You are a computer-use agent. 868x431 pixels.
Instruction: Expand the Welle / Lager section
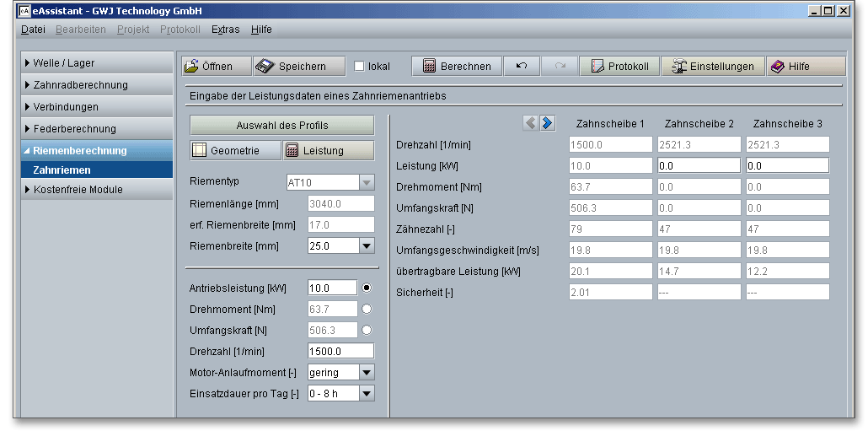pos(64,62)
